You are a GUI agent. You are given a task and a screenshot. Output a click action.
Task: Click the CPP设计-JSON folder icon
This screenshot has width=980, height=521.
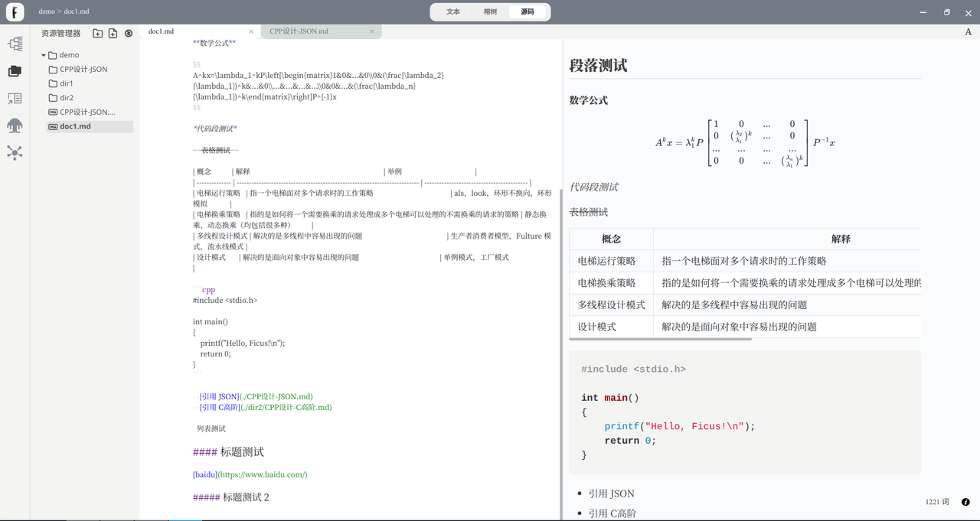(53, 69)
